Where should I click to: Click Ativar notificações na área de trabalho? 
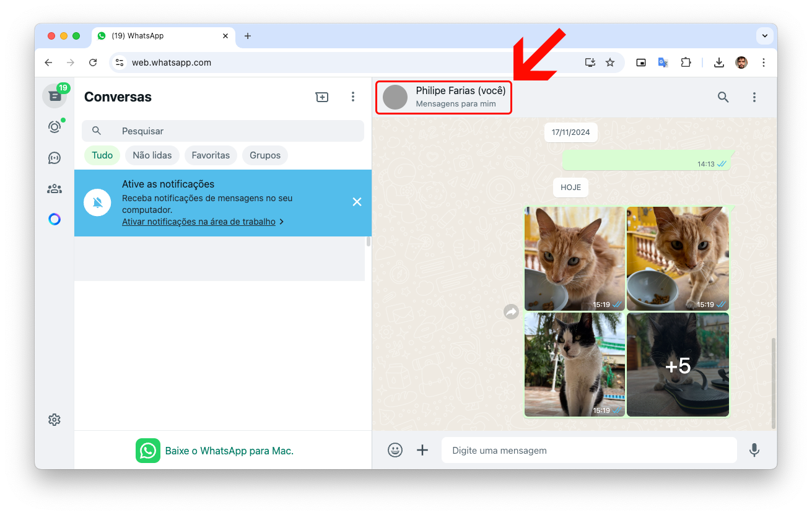point(199,222)
